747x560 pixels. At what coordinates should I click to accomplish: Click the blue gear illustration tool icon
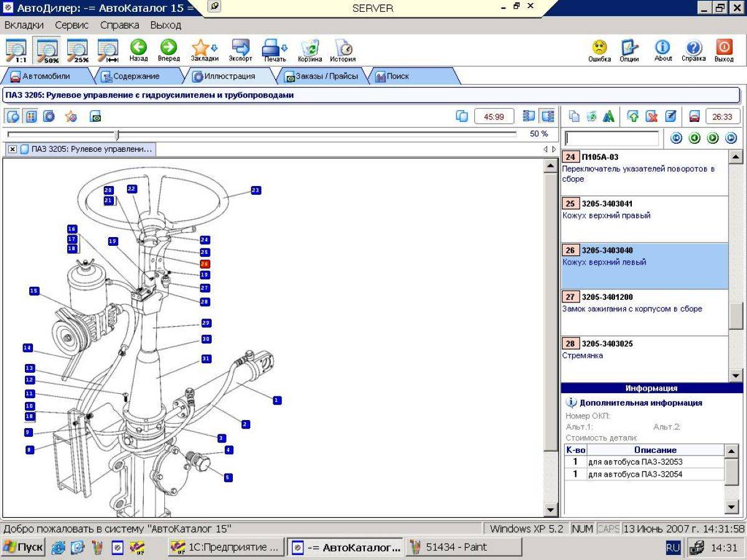pyautogui.click(x=49, y=116)
